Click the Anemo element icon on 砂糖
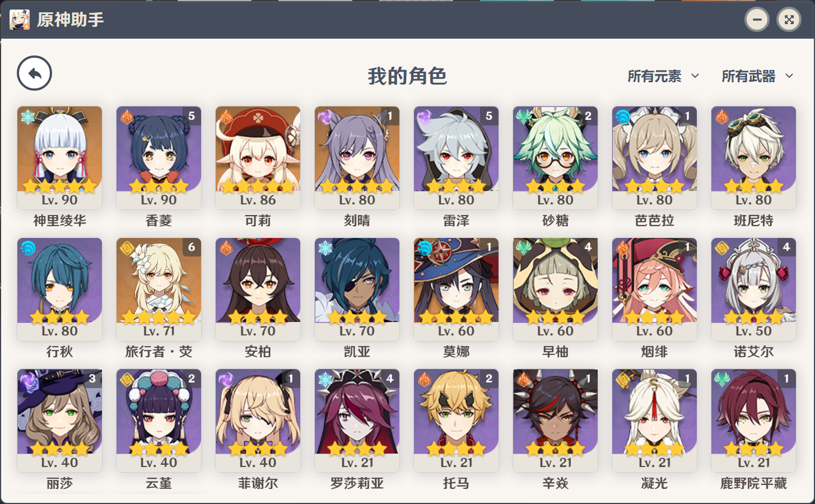Screen dimensions: 815x504 pyautogui.click(x=523, y=116)
